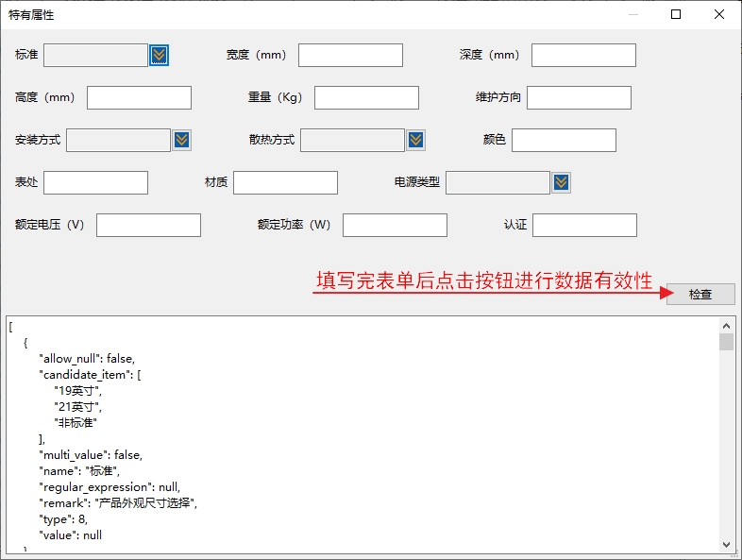Focus the 深度 (mm) text box
This screenshot has width=742, height=560.
pyautogui.click(x=582, y=56)
